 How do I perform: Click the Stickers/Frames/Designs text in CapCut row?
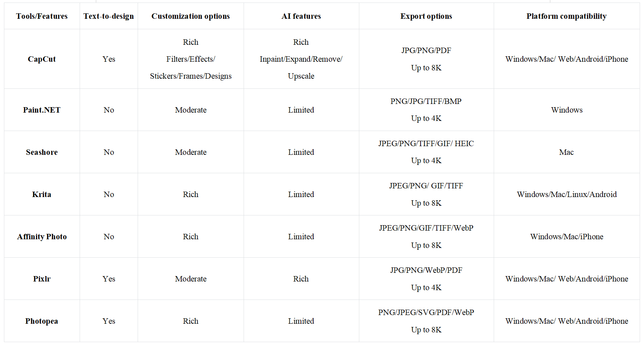(191, 76)
